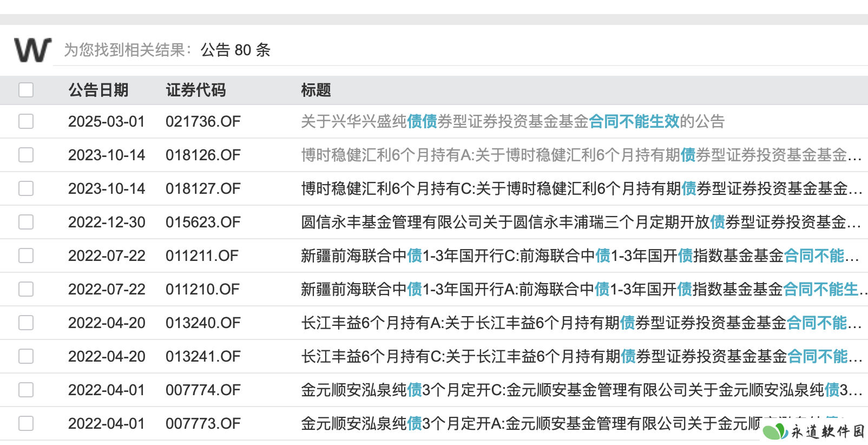Select security code 013241.OF
Viewport: 868px width, 445px height.
[x=203, y=356]
